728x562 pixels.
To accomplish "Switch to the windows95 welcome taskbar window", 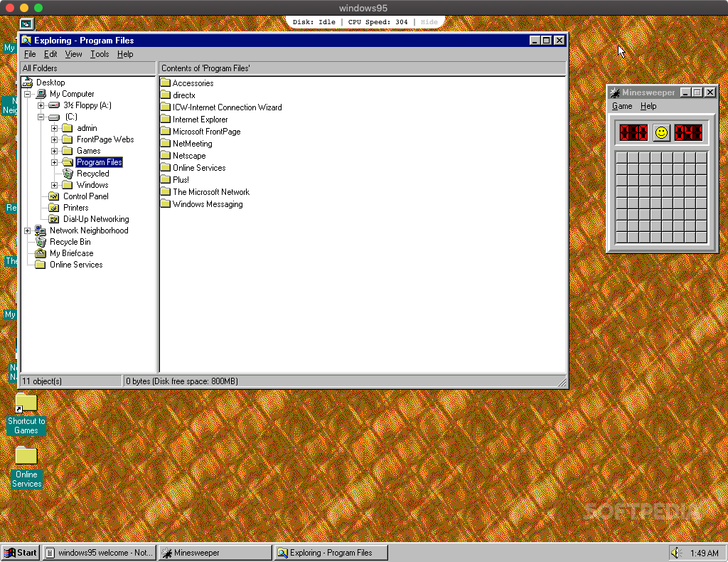I will click(99, 552).
